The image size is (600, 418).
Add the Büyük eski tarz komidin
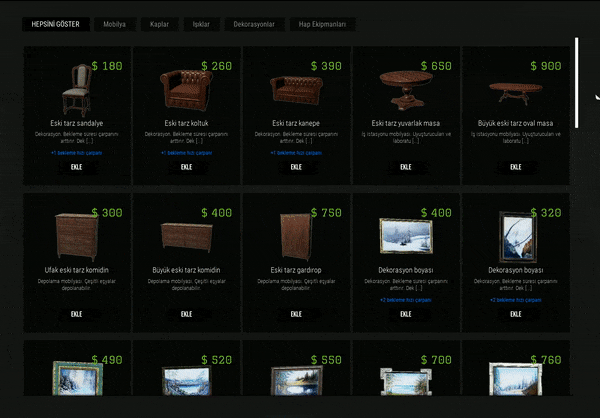click(186, 314)
